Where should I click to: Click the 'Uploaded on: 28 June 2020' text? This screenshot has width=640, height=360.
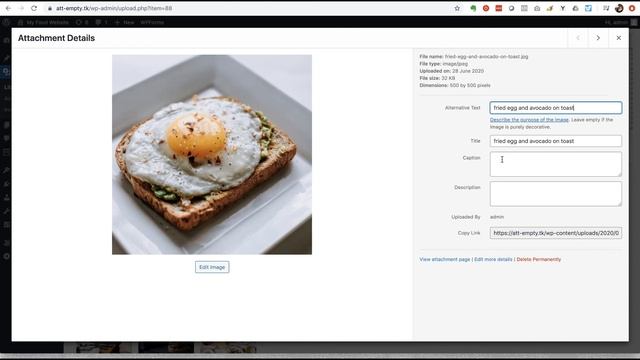point(451,71)
